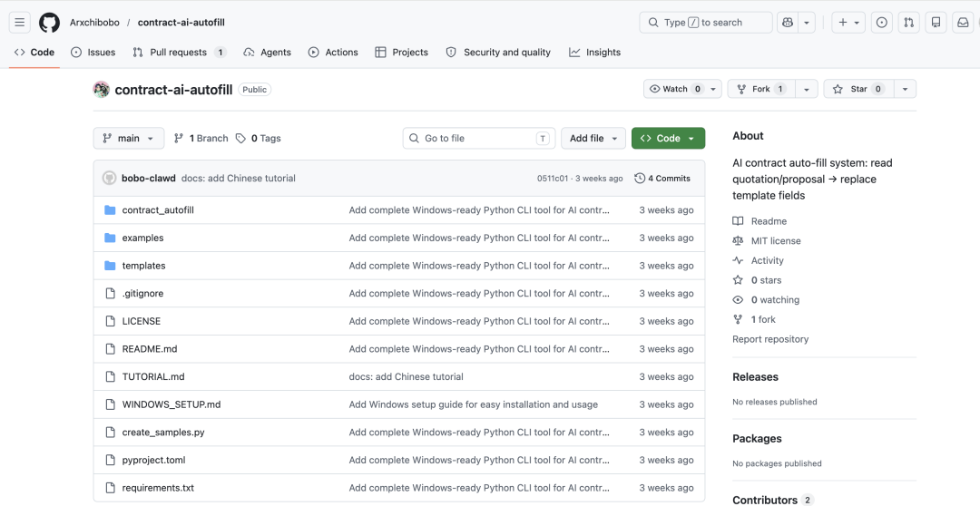Open the notifications inbox icon
Viewport: 980px width, 506px height.
(x=963, y=23)
